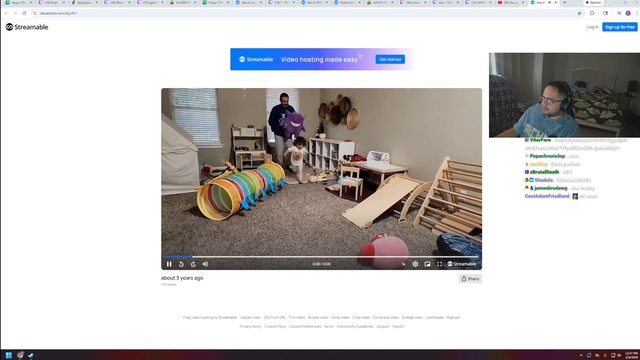Image resolution: width=640 pixels, height=360 pixels.
Task: Toggle picture-in-picture mode
Action: point(427,264)
